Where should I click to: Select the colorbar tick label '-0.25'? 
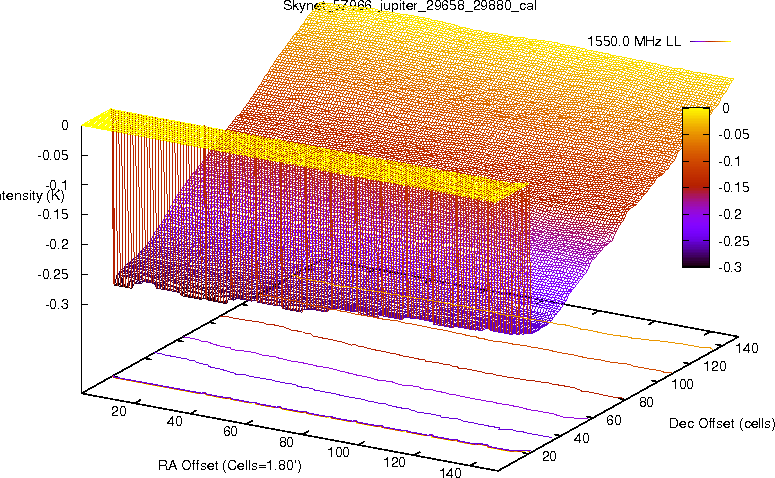[x=733, y=241]
